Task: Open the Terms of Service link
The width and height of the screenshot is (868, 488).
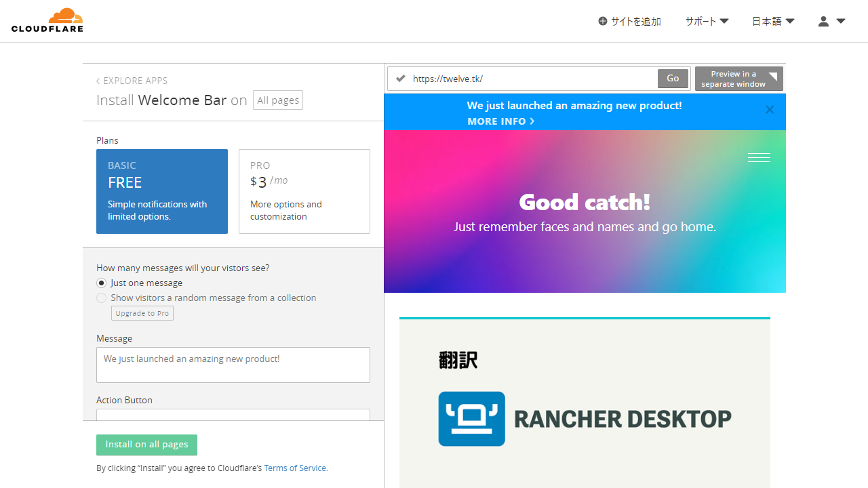Action: [x=295, y=468]
